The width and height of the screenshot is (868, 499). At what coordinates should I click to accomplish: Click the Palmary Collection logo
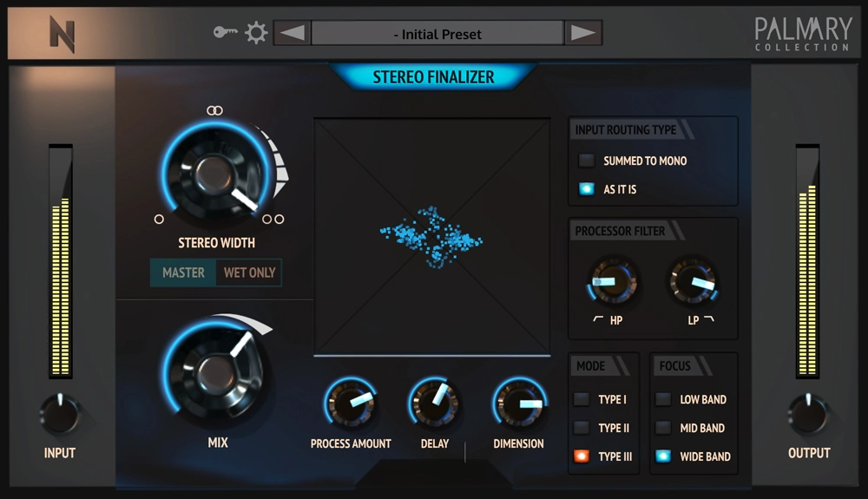(x=802, y=34)
